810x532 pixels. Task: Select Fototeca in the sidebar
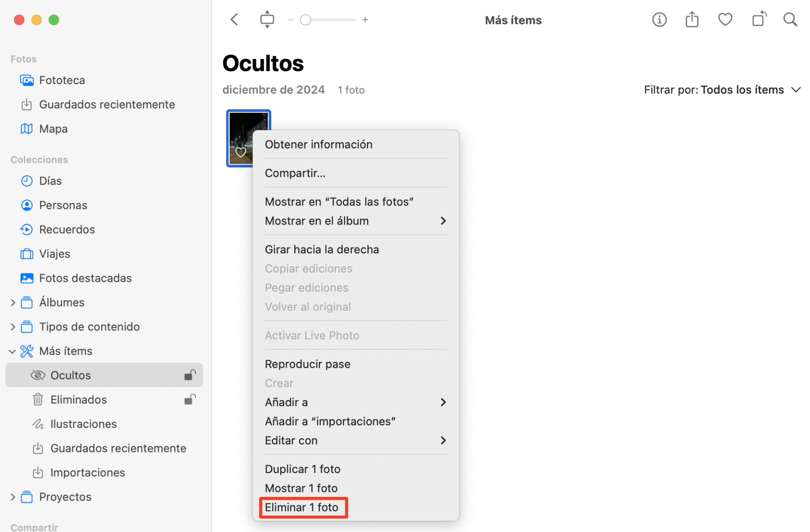click(62, 80)
